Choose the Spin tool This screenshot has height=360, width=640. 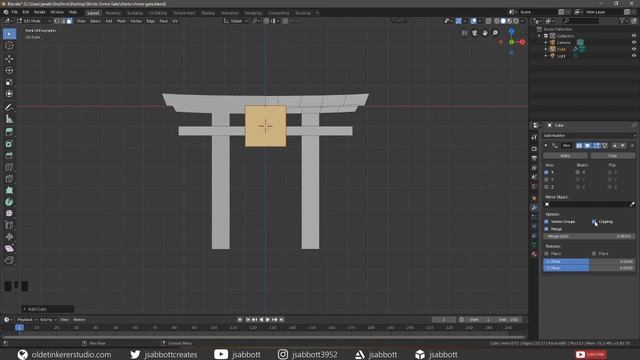pos(9,202)
